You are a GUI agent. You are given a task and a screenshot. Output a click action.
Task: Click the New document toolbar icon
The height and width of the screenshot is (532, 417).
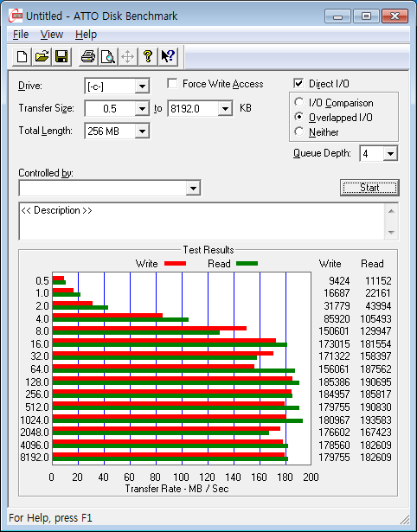(22, 56)
